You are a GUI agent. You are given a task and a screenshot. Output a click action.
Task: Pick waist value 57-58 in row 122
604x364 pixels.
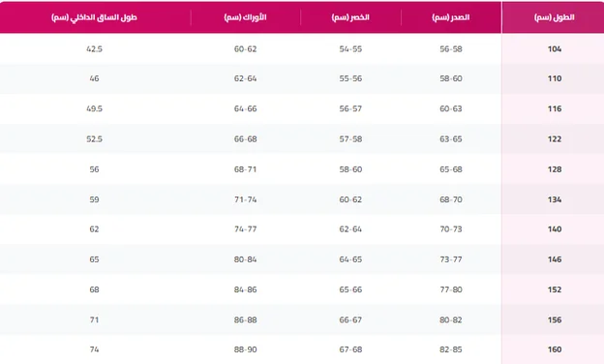coord(350,139)
